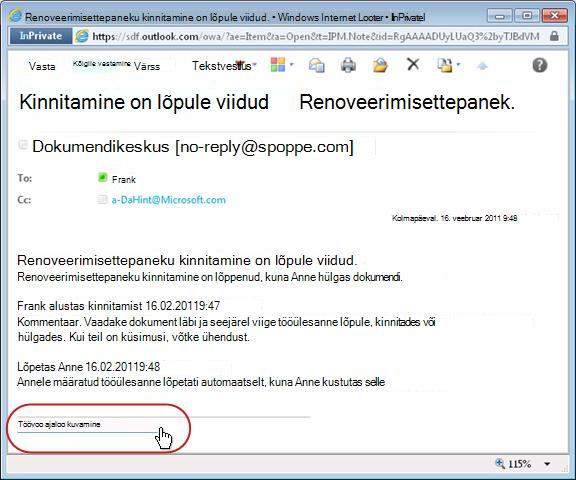Minimize the Internet Explorer window
The image size is (576, 480).
tap(500, 16)
